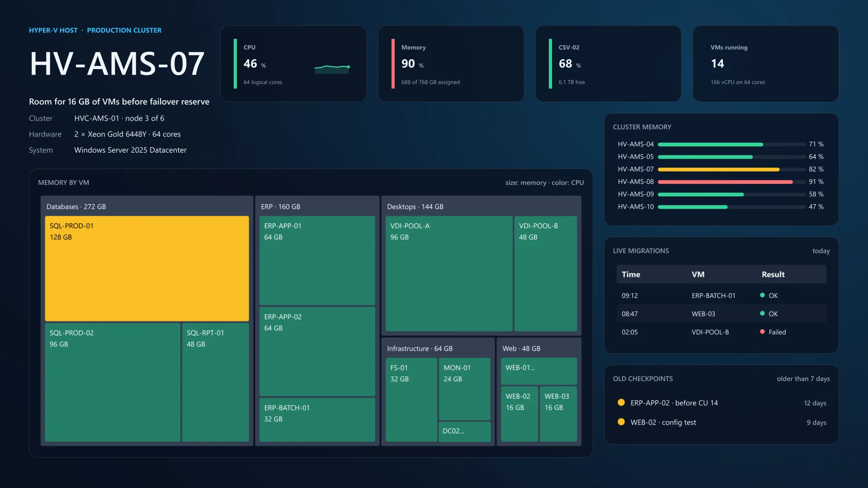
Task: Open the VDI-POOL-A 96 GB tile
Action: pos(449,273)
